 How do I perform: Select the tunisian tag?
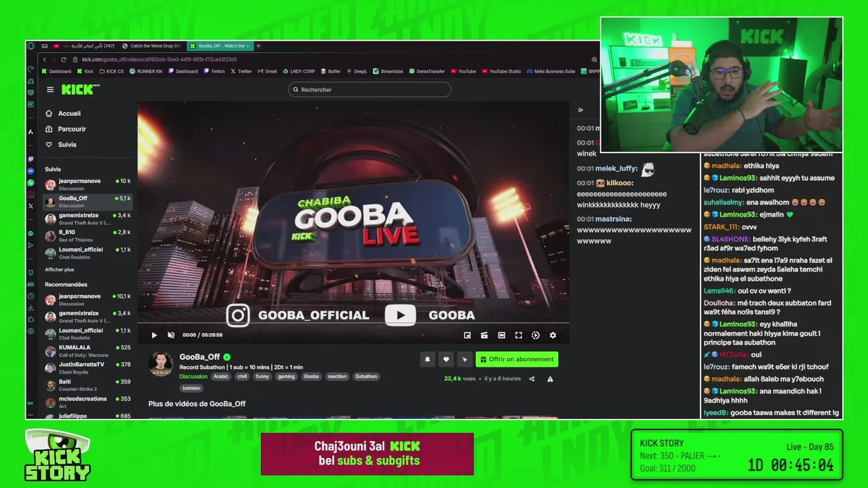pos(191,388)
